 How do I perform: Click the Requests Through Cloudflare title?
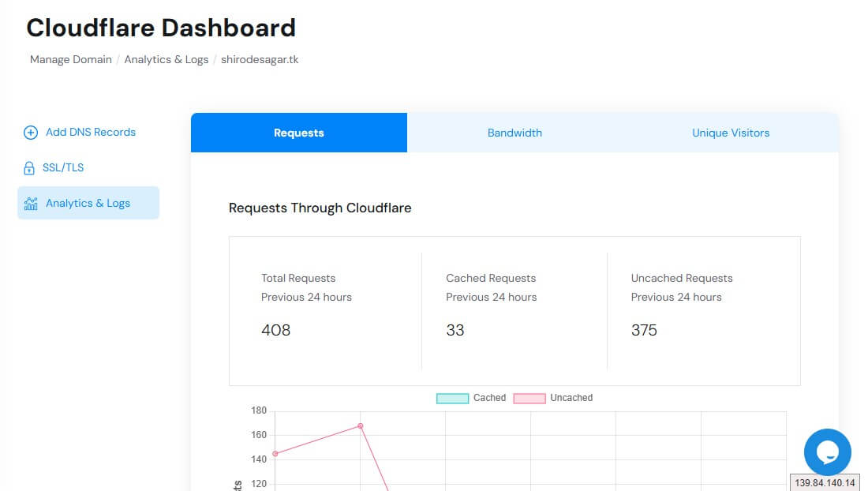[320, 208]
